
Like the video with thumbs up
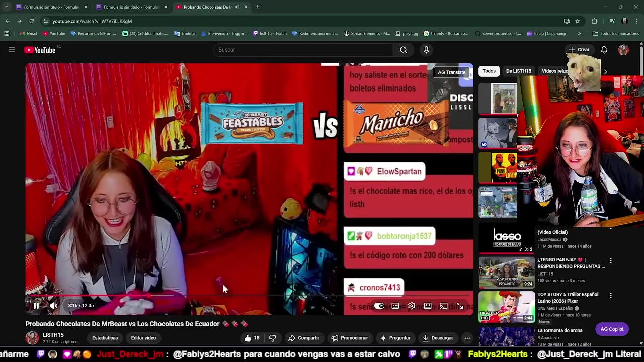pos(252,338)
